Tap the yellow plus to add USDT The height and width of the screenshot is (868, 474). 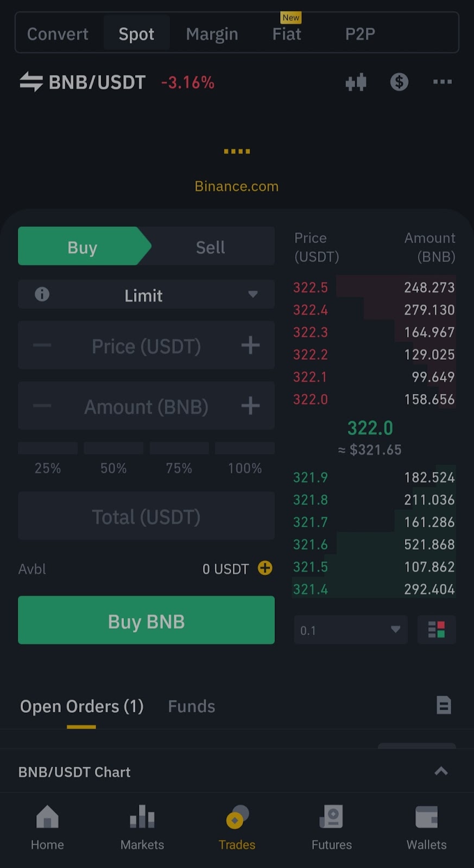coord(265,568)
